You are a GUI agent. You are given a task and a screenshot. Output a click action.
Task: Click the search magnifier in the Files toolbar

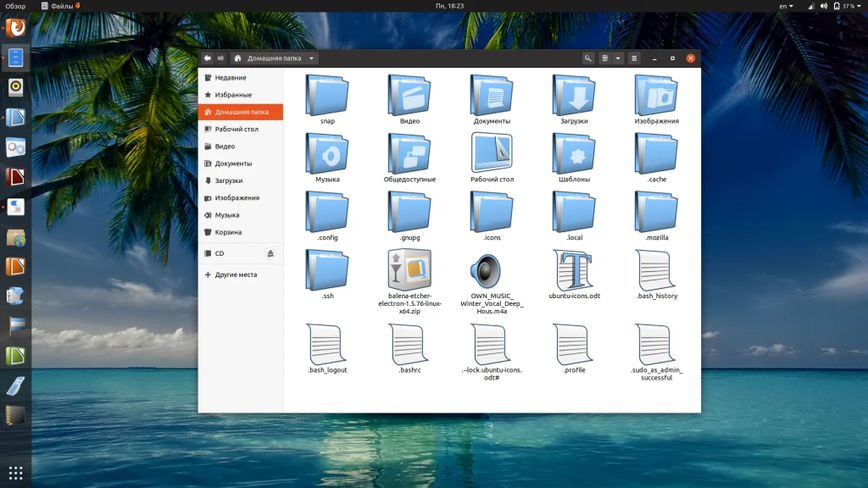[588, 58]
